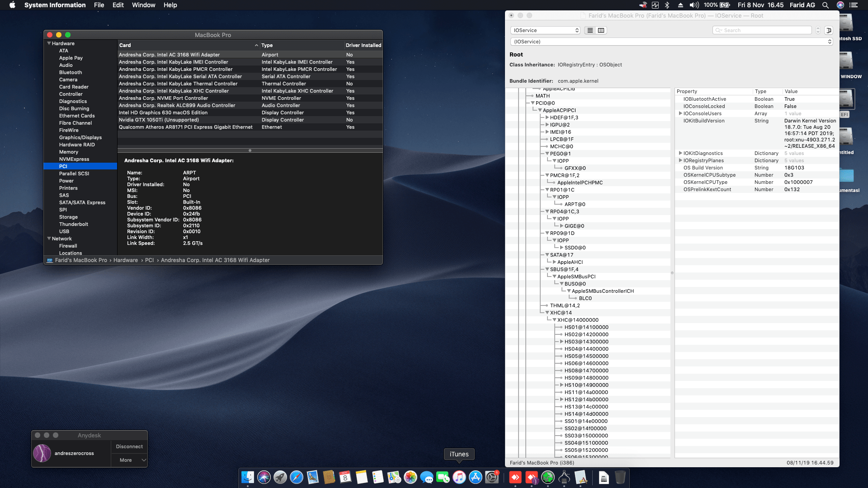The image size is (868, 488).
Task: Click Disconnect in the AnyDesk panel
Action: point(129,446)
